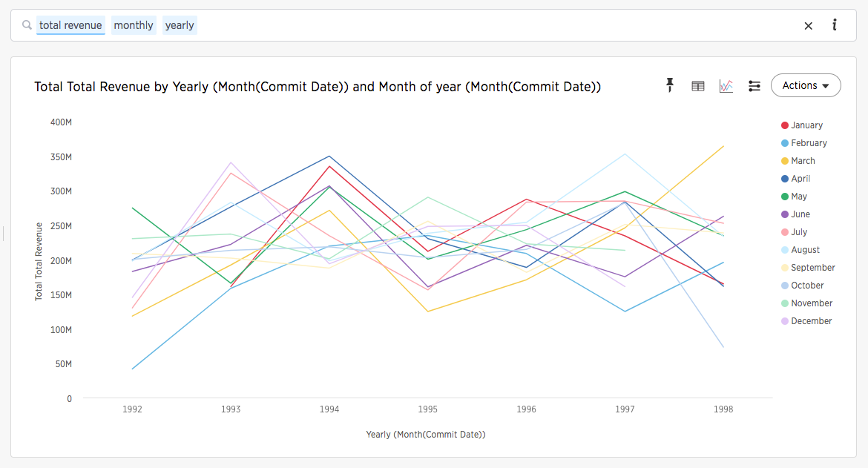This screenshot has width=868, height=468.
Task: Expand the collapsed left side panel
Action: click(x=4, y=233)
